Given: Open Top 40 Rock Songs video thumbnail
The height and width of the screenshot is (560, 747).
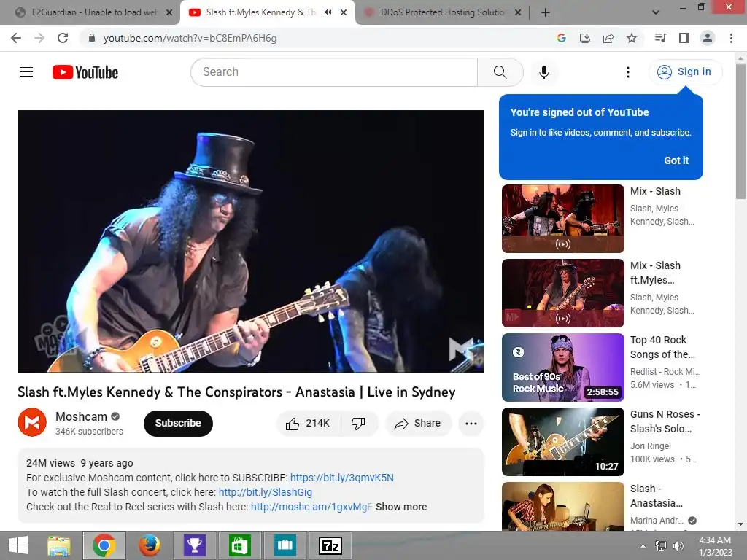Looking at the screenshot, I should [562, 367].
